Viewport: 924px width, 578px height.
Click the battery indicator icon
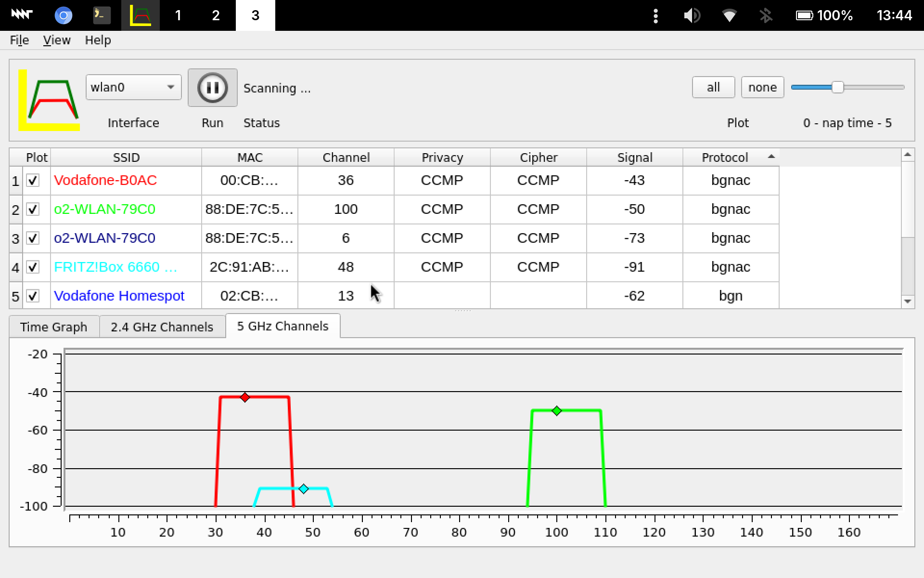pyautogui.click(x=804, y=15)
